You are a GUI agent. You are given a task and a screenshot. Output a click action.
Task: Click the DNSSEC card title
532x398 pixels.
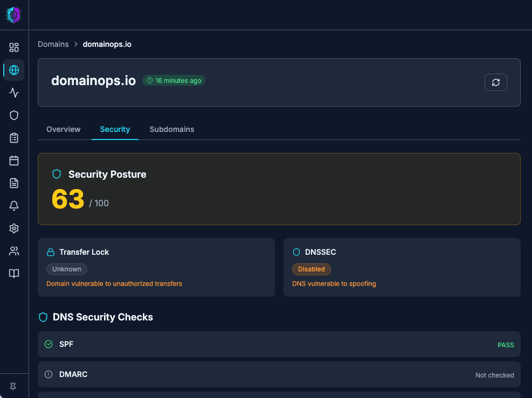[x=320, y=252]
